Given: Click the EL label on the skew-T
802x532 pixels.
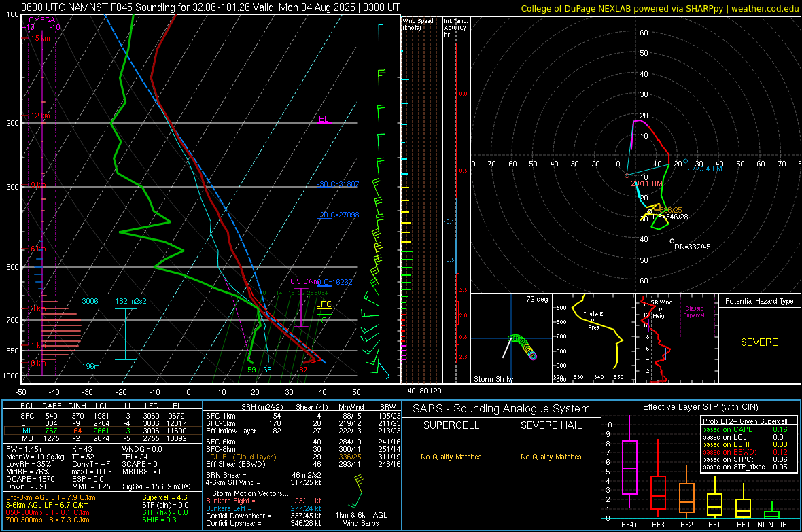Looking at the screenshot, I should point(324,119).
